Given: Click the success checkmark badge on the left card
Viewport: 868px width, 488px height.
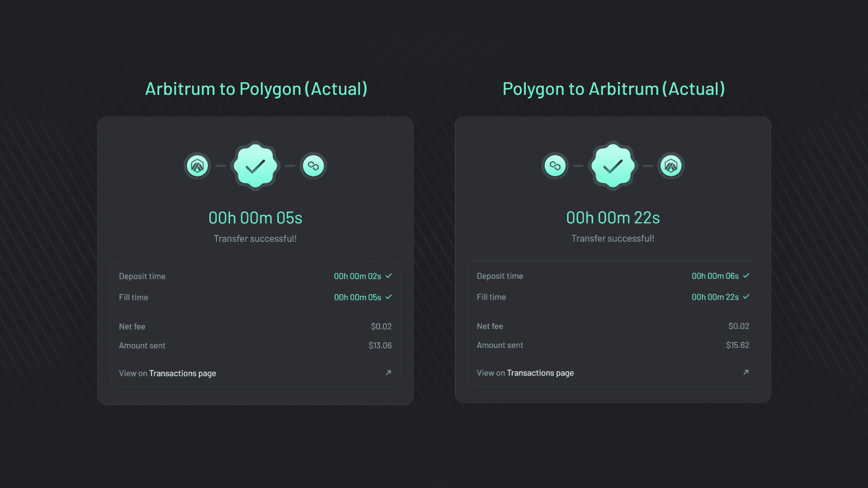Looking at the screenshot, I should pyautogui.click(x=255, y=166).
